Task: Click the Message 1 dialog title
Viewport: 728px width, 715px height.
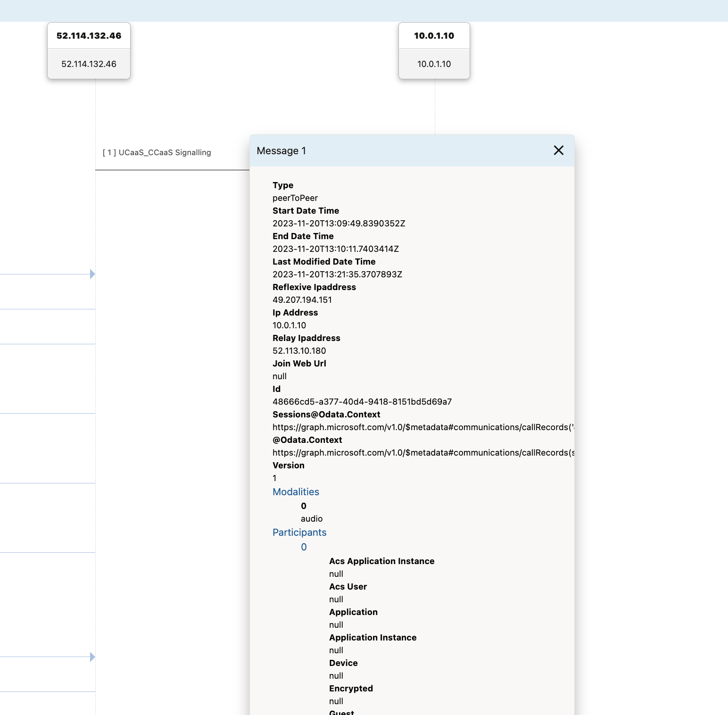Action: tap(281, 151)
